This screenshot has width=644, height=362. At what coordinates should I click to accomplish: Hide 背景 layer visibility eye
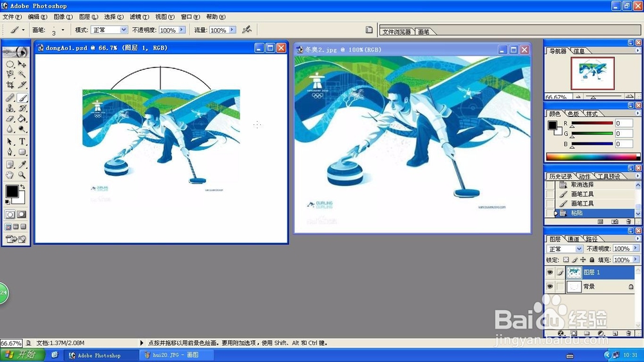point(550,287)
